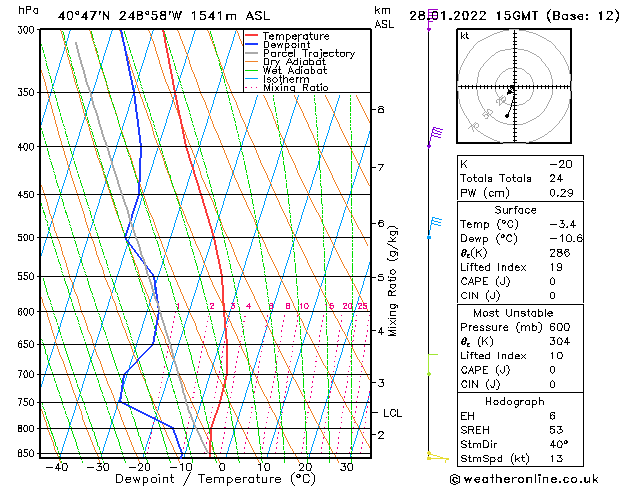
Task: Click the 'kt' label in the hodograph
Action: point(465,36)
